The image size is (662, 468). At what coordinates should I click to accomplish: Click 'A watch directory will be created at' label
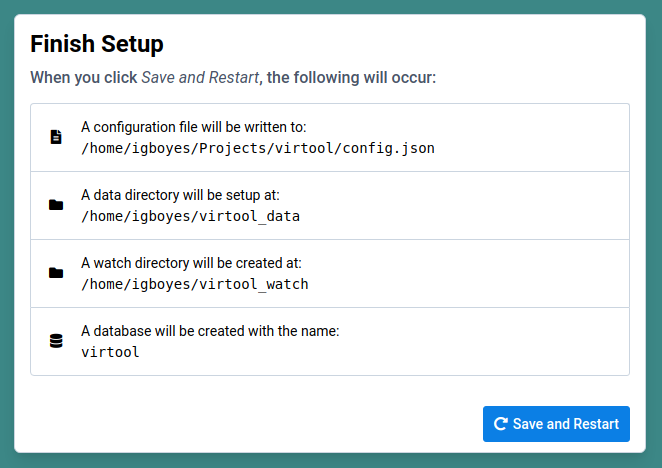pos(191,263)
